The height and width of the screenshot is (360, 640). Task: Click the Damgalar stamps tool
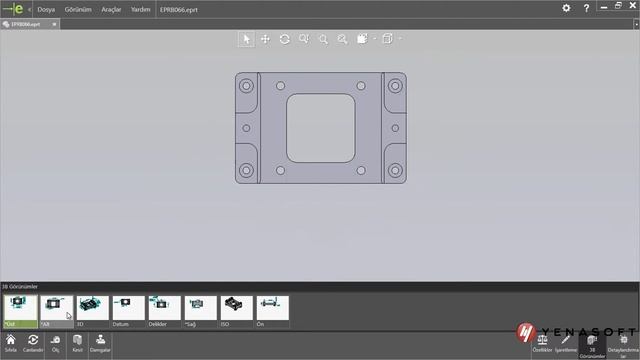tap(100, 343)
